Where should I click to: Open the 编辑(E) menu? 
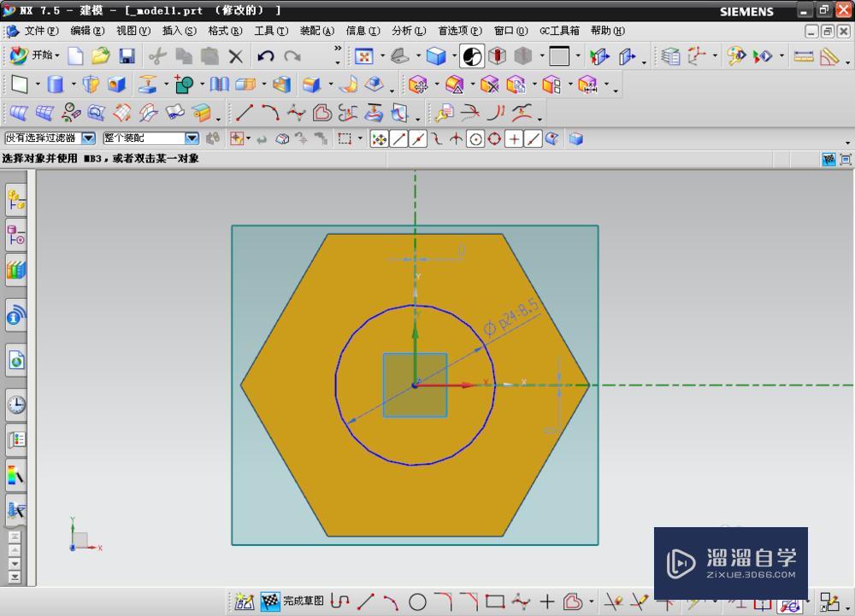pyautogui.click(x=87, y=31)
